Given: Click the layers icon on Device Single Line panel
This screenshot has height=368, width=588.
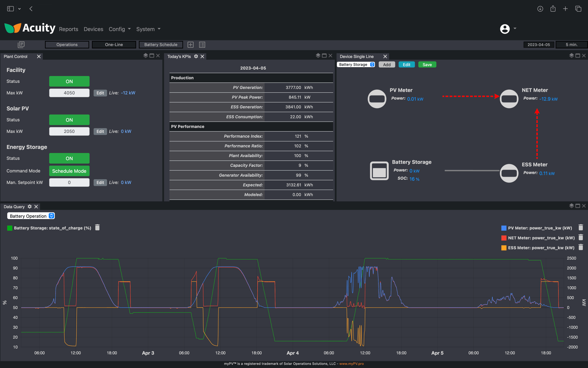Looking at the screenshot, I should click(571, 55).
